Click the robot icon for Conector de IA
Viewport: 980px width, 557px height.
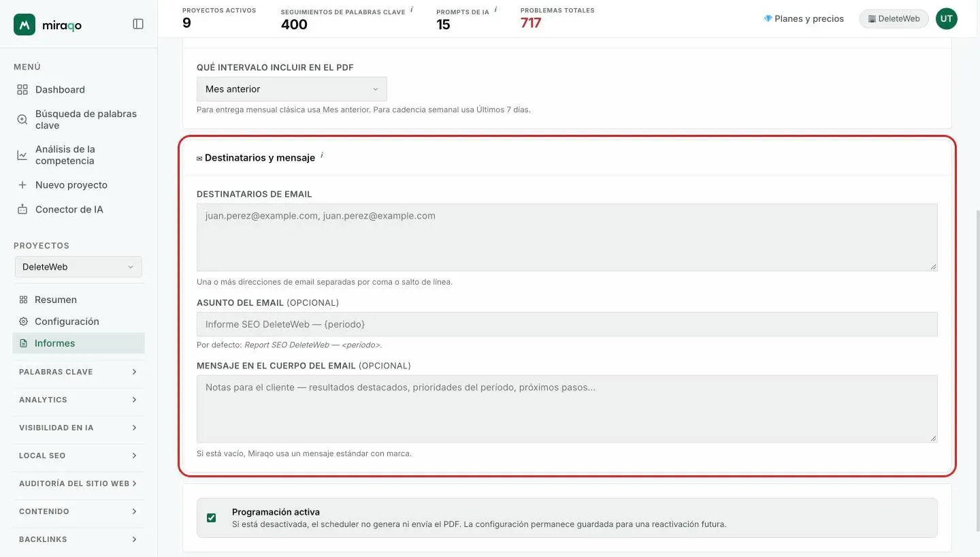pos(22,210)
